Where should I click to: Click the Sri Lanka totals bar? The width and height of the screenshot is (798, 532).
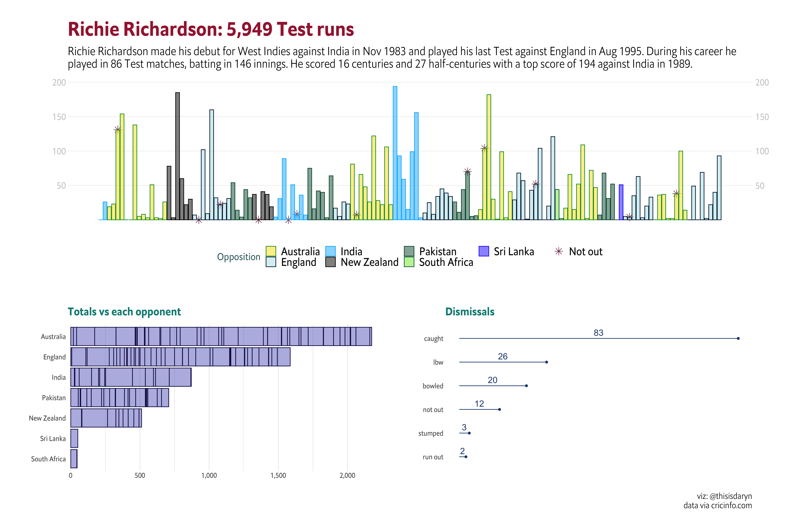pos(74,438)
